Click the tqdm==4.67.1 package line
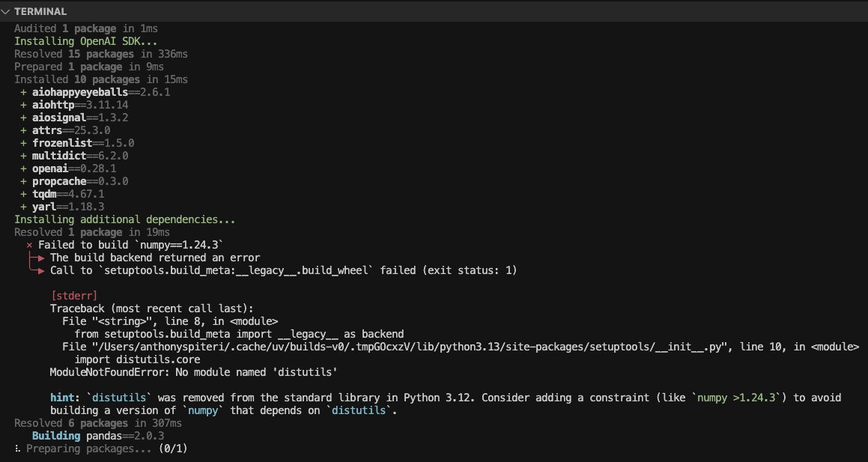The width and height of the screenshot is (868, 462). coord(62,194)
